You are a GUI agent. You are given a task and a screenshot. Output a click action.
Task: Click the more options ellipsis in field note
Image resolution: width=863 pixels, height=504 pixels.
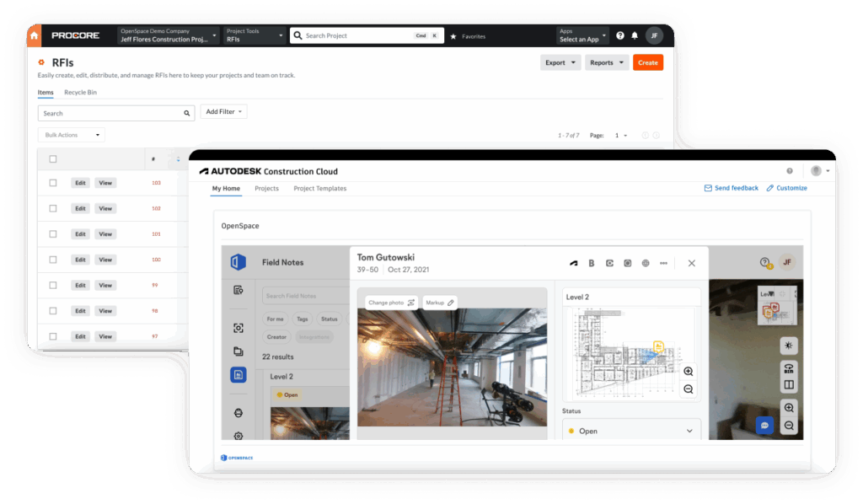[663, 263]
